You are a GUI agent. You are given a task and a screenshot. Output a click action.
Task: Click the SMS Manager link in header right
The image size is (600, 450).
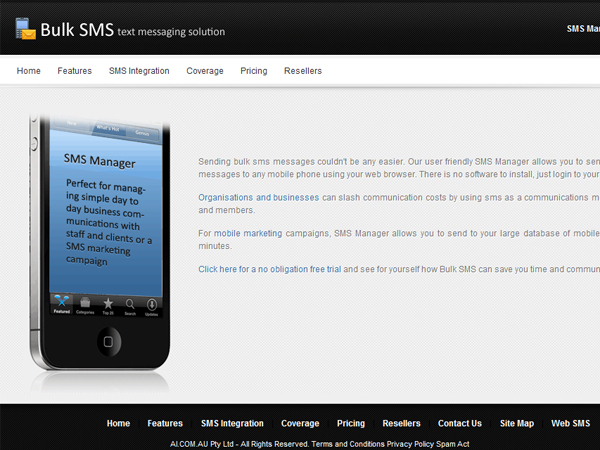[583, 29]
